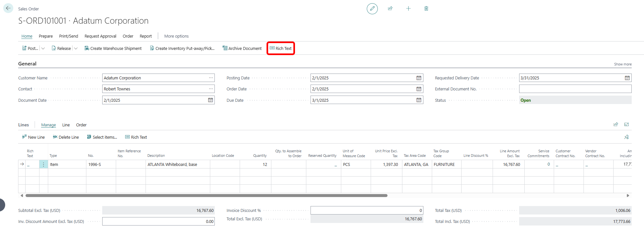Click Archive Document
This screenshot has width=644, height=232.
point(242,48)
